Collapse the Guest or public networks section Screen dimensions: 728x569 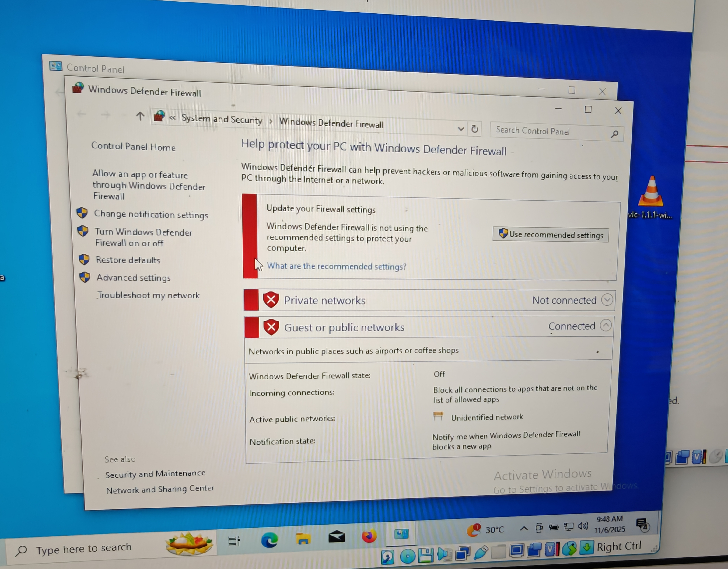[606, 325]
